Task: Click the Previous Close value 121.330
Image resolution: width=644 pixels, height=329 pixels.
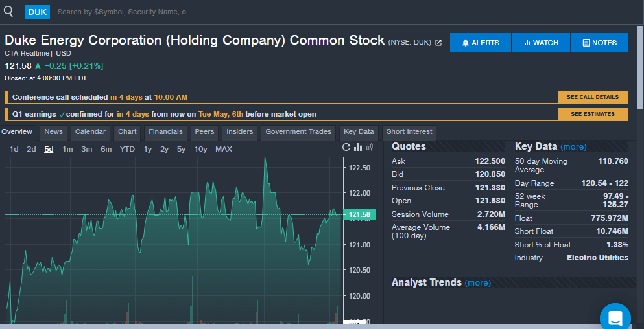Action: coord(490,187)
